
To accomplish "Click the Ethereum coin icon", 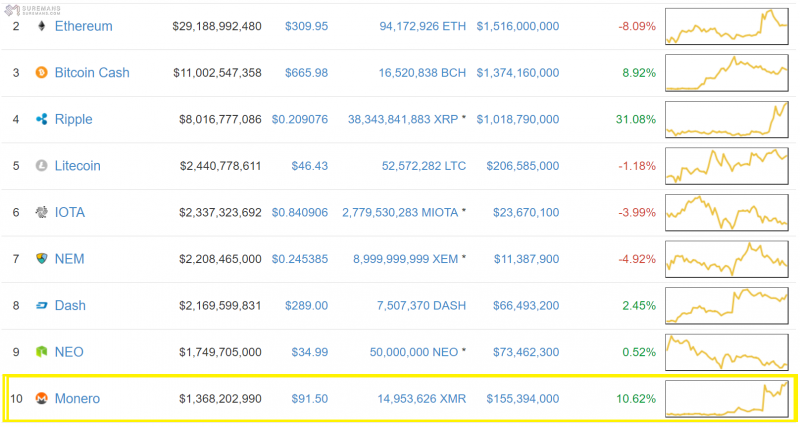I will pyautogui.click(x=41, y=26).
